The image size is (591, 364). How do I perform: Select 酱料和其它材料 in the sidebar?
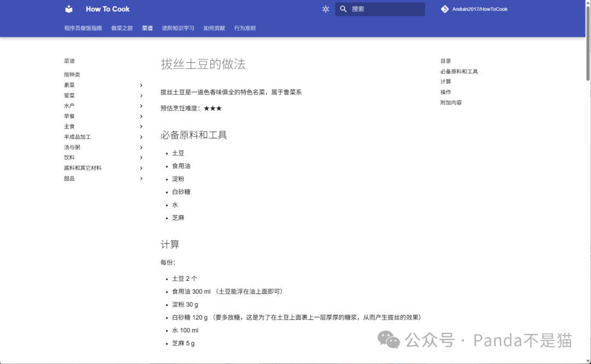(83, 168)
